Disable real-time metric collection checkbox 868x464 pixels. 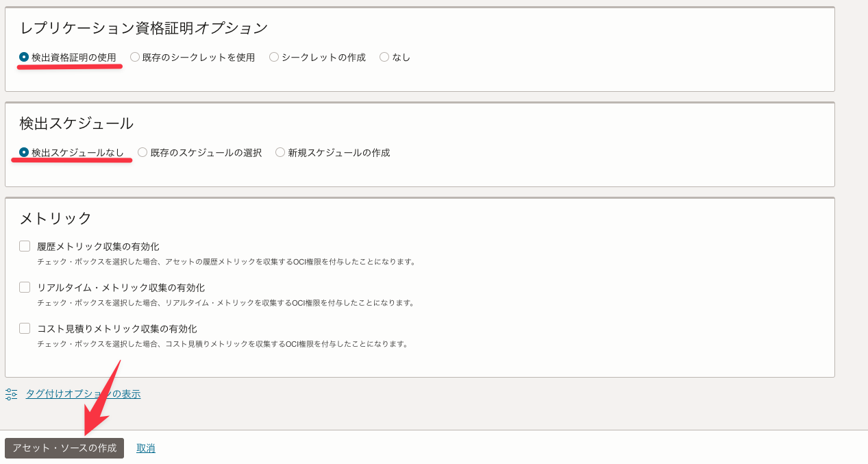pyautogui.click(x=25, y=286)
